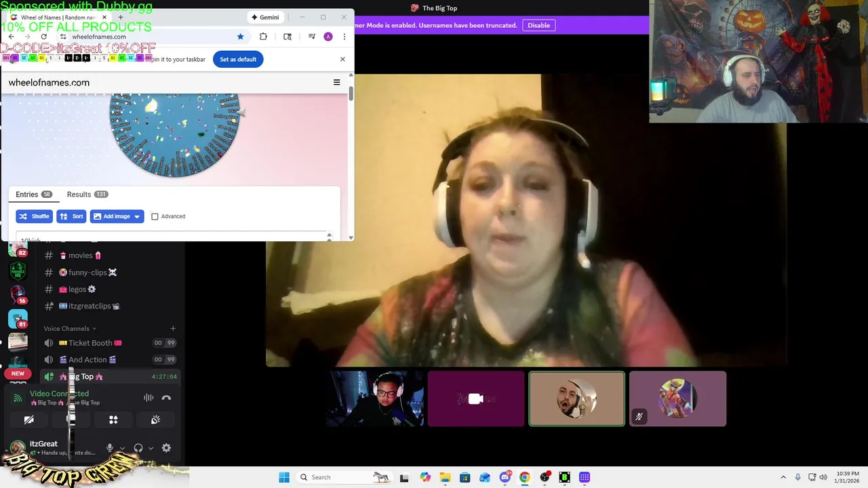Open Google Chrome from taskbar
This screenshot has height=488, width=868.
coord(525,477)
